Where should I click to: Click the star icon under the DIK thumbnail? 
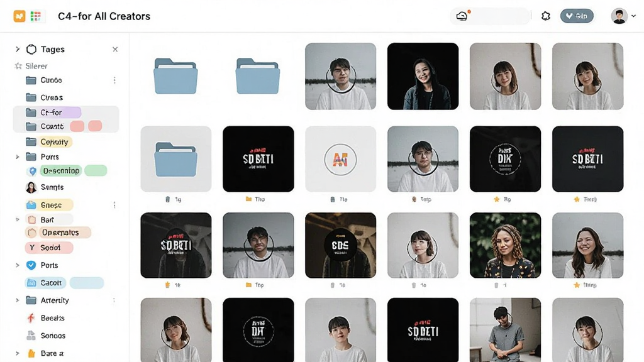click(497, 199)
